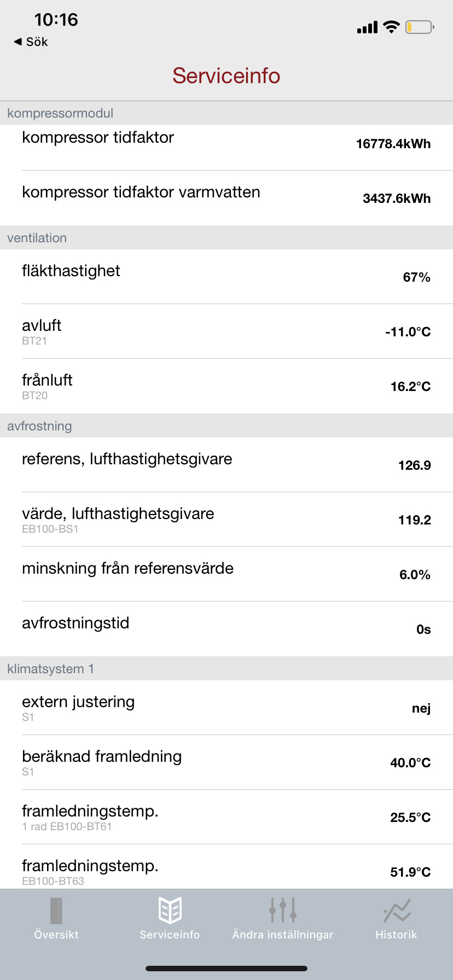Tap the minskning från referensvärde row

coord(226,574)
